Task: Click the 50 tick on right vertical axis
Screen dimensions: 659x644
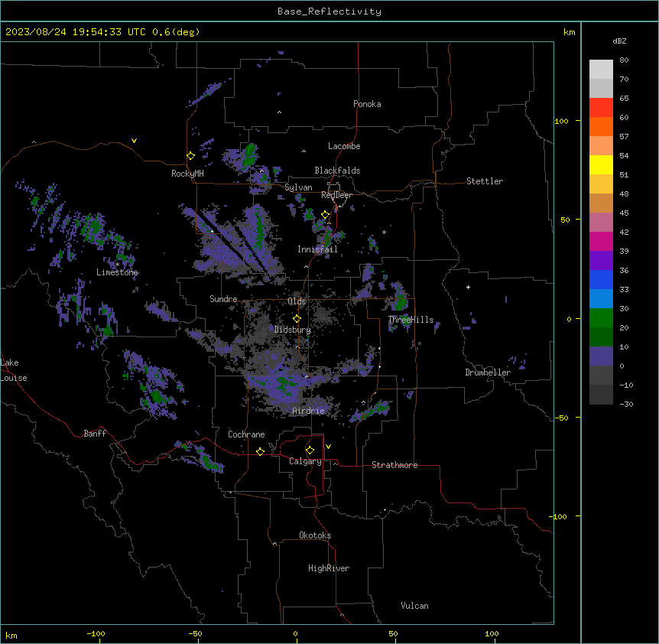Action: pyautogui.click(x=565, y=220)
